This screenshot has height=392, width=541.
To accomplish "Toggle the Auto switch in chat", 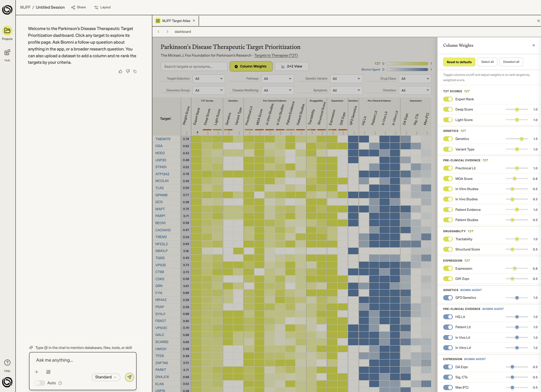I will pyautogui.click(x=40, y=383).
